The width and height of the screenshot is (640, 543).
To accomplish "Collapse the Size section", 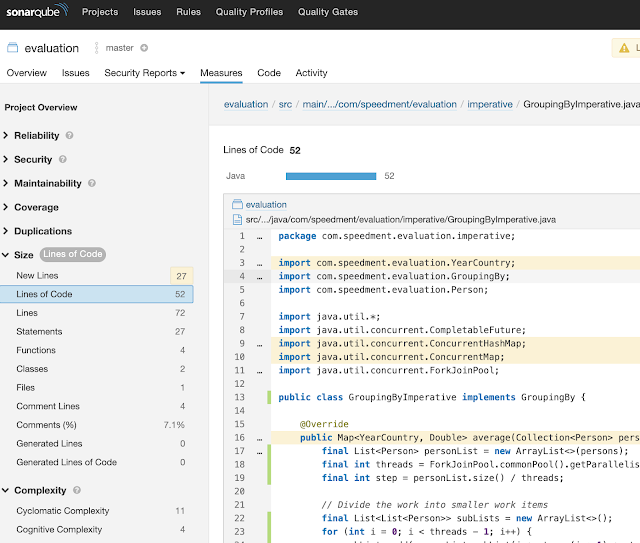I will [23, 256].
